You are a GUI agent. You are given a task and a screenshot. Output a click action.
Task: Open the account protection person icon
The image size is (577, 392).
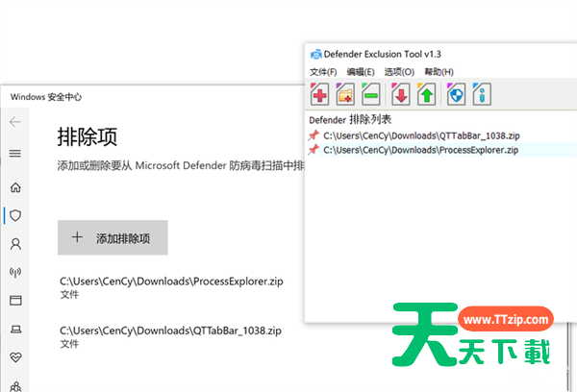(x=15, y=244)
